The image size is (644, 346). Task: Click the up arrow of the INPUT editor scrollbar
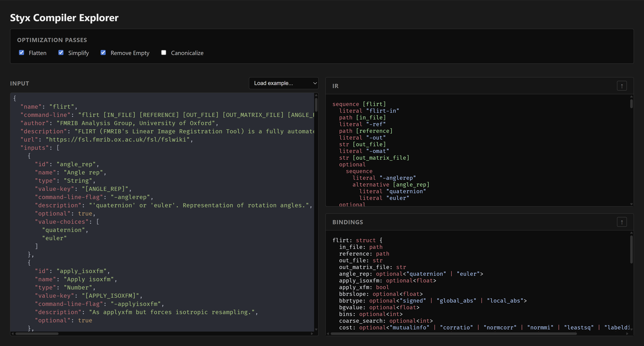[316, 95]
